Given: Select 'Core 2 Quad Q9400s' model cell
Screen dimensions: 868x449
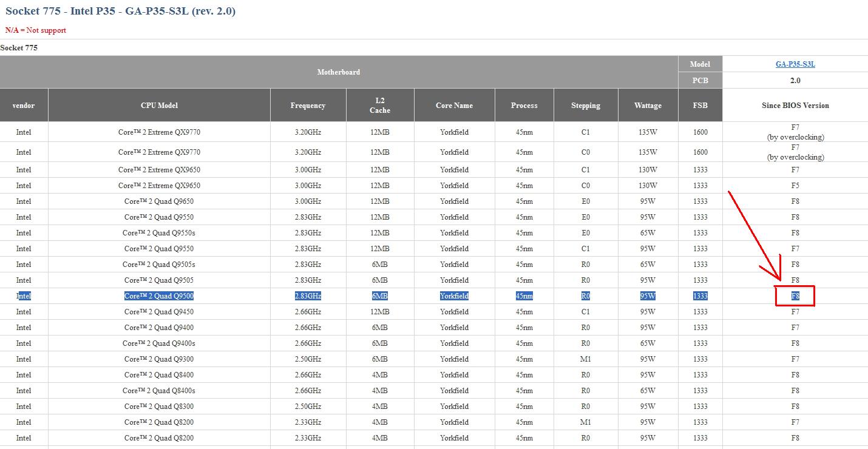Looking at the screenshot, I should 159,343.
